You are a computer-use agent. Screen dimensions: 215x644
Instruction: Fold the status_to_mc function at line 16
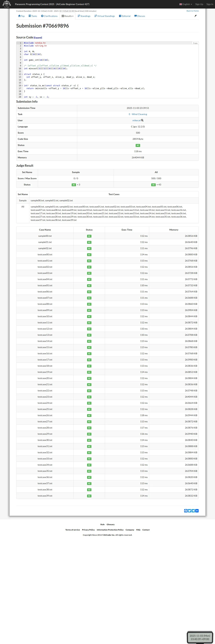[22, 86]
